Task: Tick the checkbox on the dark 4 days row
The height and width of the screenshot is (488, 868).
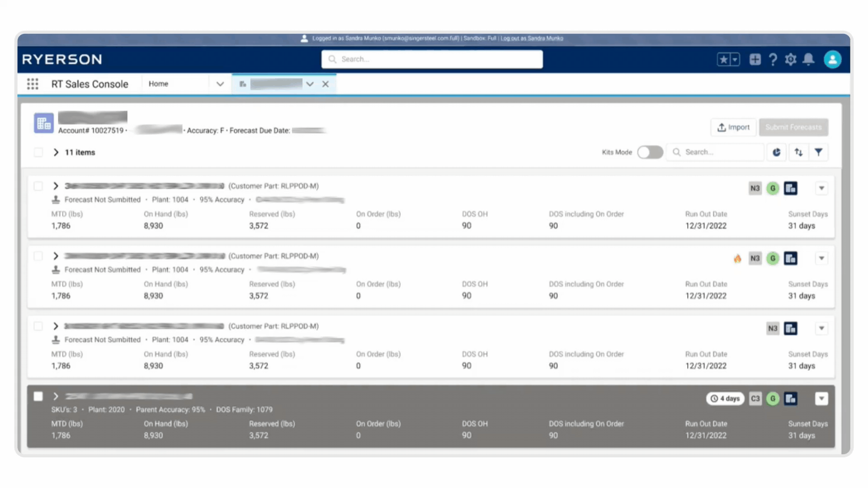Action: pos(38,396)
